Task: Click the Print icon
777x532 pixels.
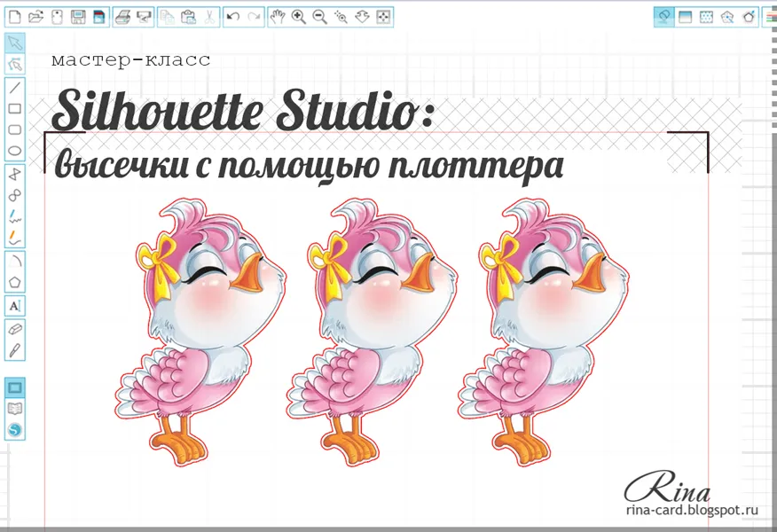Action: pos(122,18)
